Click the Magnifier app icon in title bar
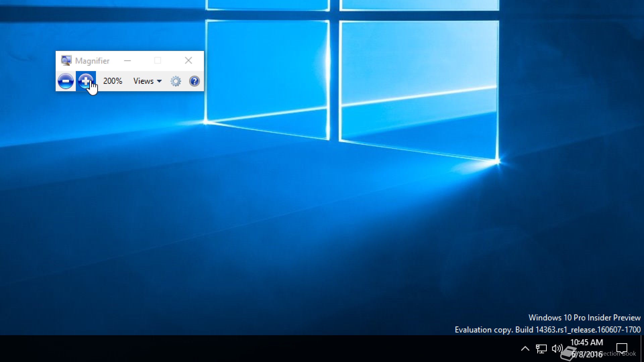The width and height of the screenshot is (644, 362). 66,61
